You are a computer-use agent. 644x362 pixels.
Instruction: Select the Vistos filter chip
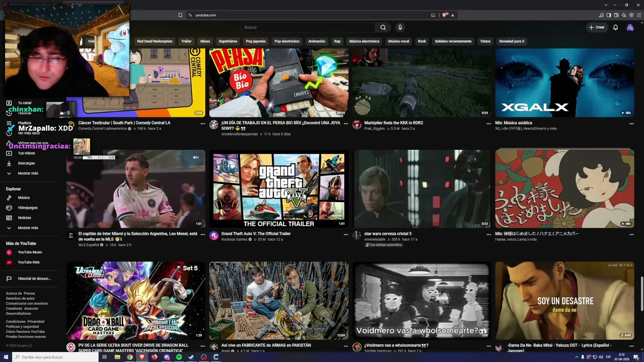[485, 41]
